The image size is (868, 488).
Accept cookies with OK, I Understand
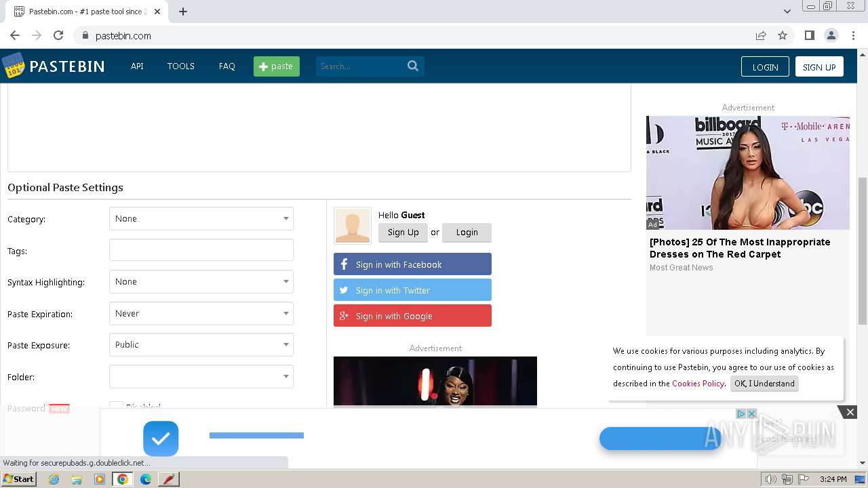point(764,384)
